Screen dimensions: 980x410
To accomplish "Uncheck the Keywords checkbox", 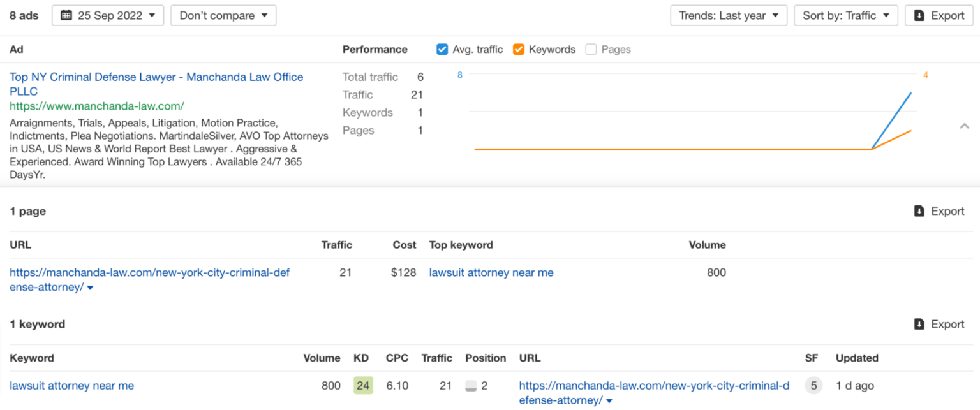I will [519, 49].
